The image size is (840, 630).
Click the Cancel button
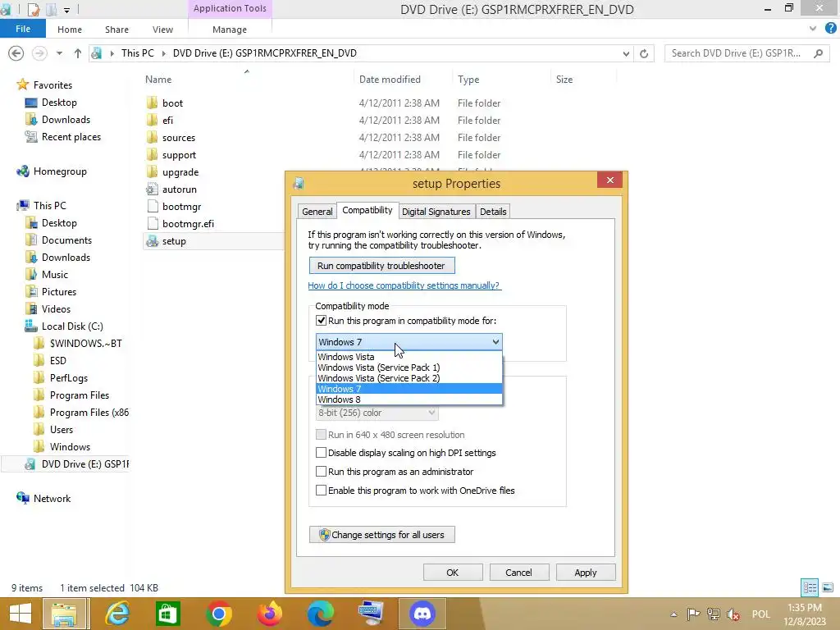tap(518, 572)
